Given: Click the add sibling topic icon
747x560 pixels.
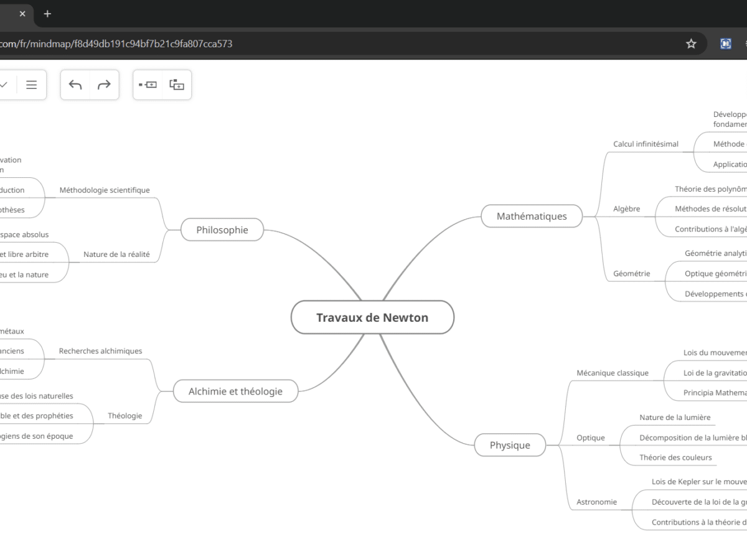Looking at the screenshot, I should coord(148,85).
